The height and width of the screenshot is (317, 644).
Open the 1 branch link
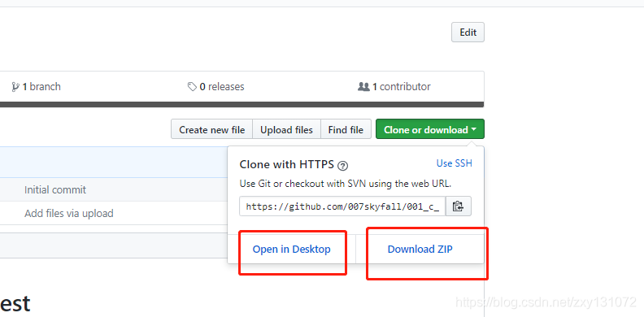(x=36, y=87)
